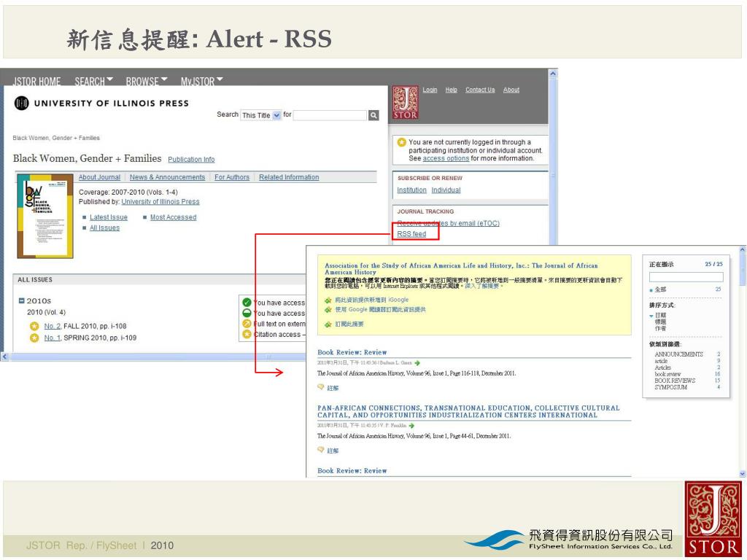The height and width of the screenshot is (560, 747).
Task: Click the star icon beside No. 2 Fall 2010
Action: click(34, 326)
